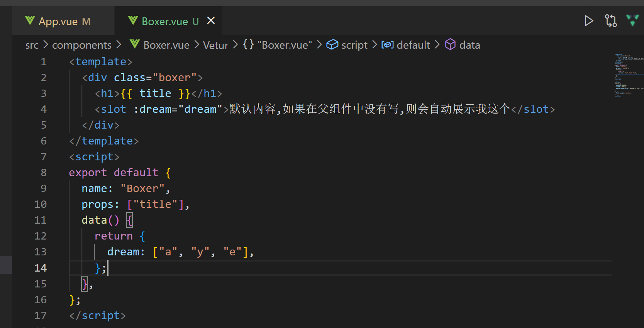The height and width of the screenshot is (328, 644).
Task: Click line number 8 in the gutter
Action: 44,173
